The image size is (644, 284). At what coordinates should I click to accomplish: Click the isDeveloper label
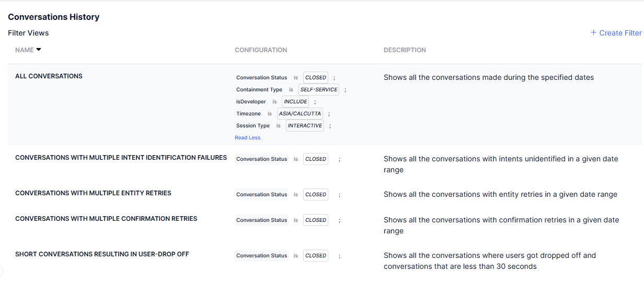[251, 102]
